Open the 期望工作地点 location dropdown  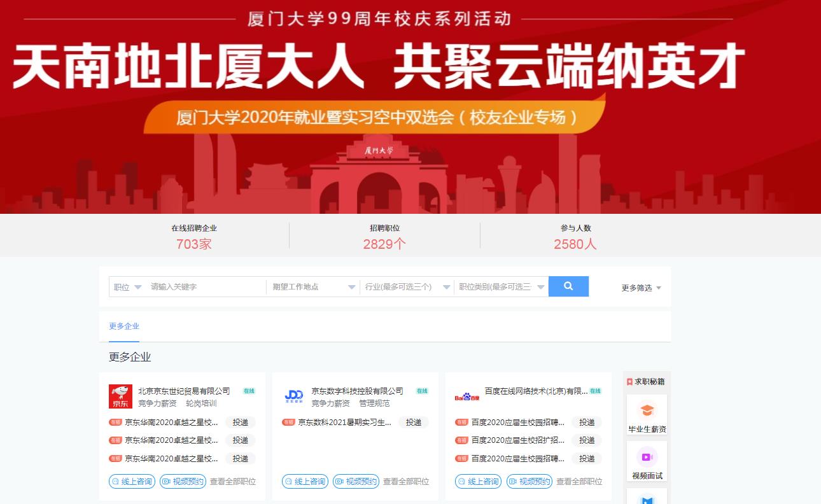pyautogui.click(x=313, y=287)
